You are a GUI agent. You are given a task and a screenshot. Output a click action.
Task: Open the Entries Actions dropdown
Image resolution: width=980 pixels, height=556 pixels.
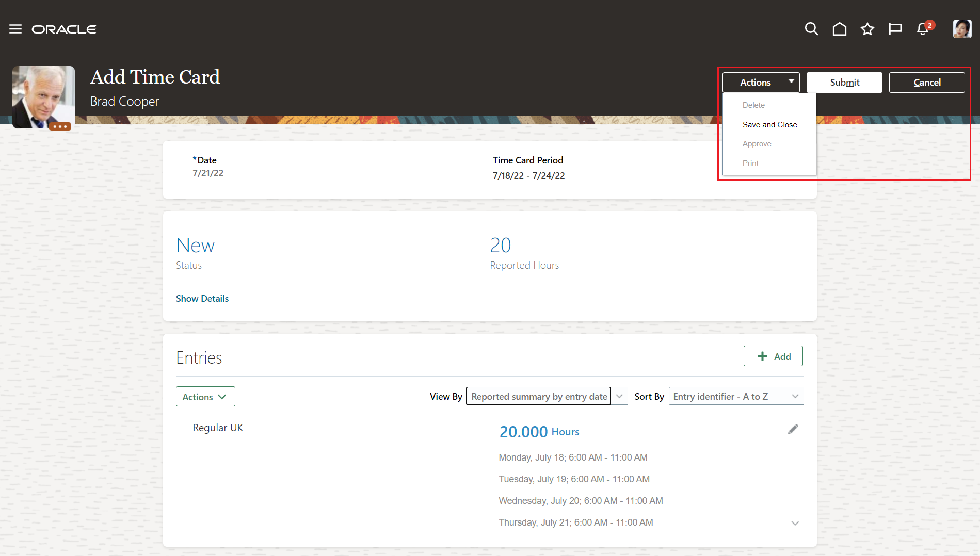click(205, 396)
